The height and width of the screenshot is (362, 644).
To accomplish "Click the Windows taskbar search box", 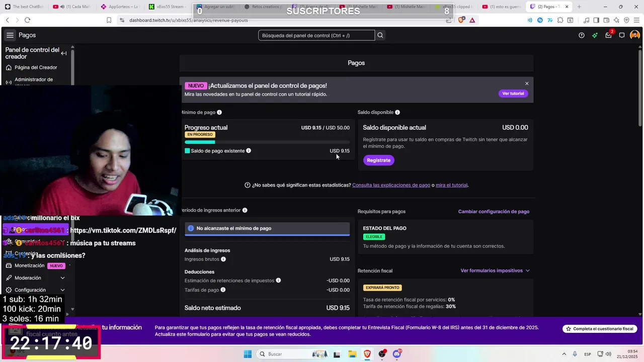I will (x=293, y=354).
